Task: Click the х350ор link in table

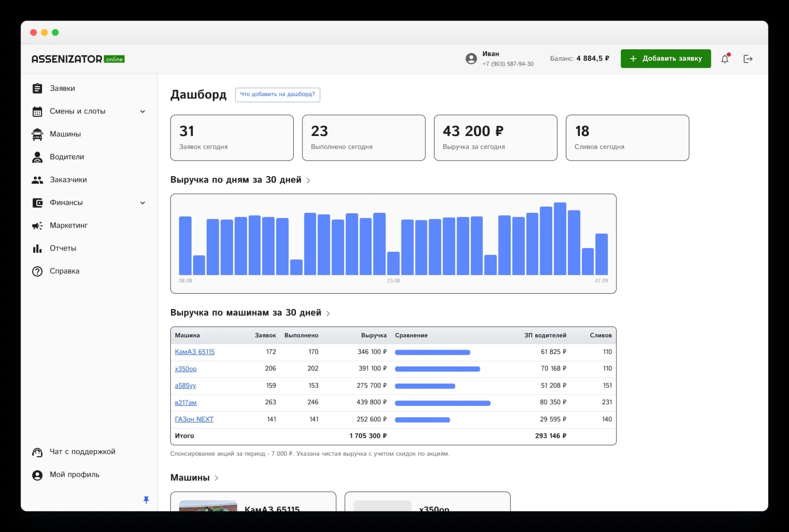Action: coord(186,369)
